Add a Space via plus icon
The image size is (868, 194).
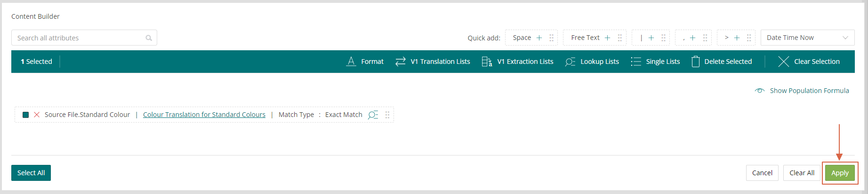pos(539,38)
